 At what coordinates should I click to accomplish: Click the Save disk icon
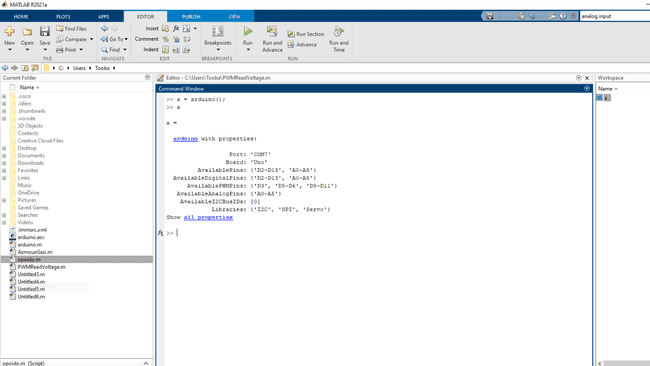click(45, 32)
